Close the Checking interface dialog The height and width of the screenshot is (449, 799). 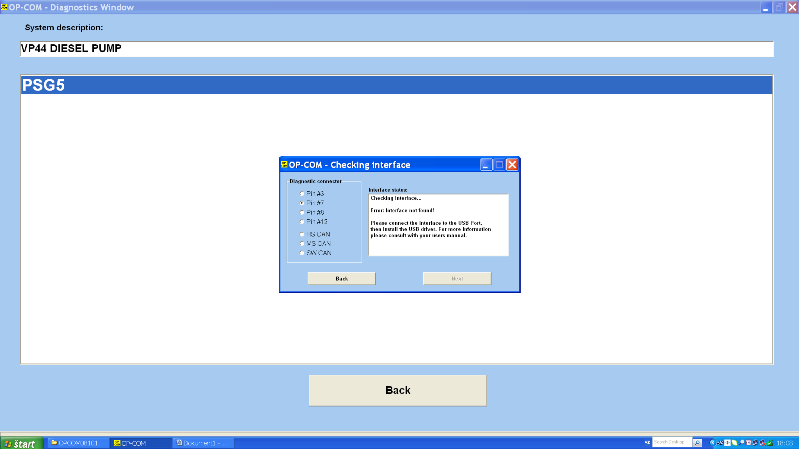tap(512, 165)
